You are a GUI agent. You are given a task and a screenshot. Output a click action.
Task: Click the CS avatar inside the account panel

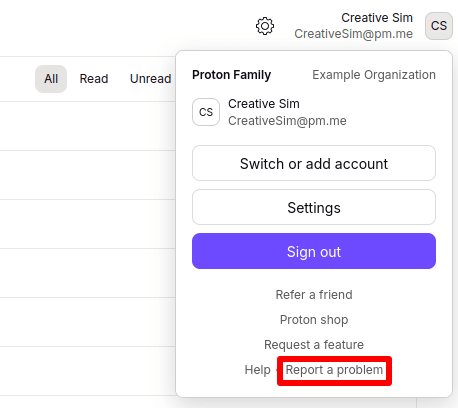coord(206,112)
